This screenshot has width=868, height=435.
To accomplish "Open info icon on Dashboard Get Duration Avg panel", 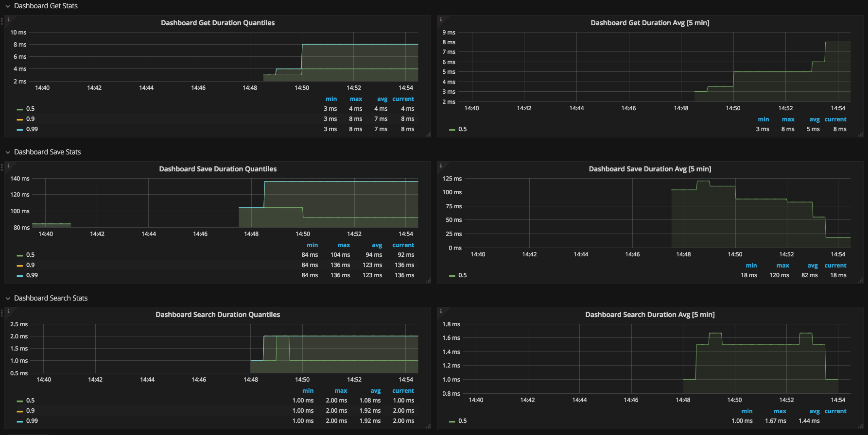I will point(441,19).
